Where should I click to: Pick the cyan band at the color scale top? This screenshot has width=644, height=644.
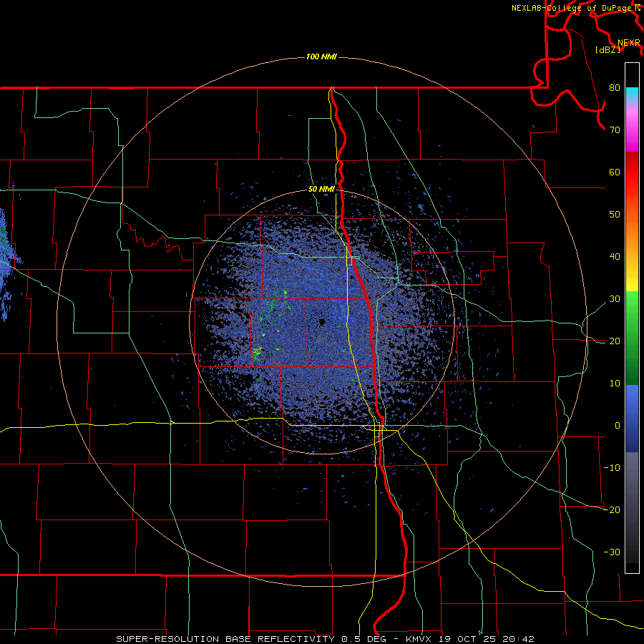(x=632, y=94)
